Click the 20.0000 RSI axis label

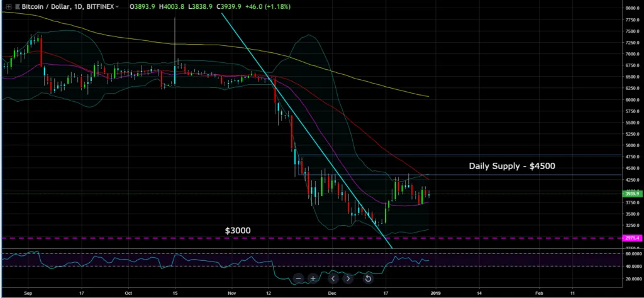pos(633,279)
